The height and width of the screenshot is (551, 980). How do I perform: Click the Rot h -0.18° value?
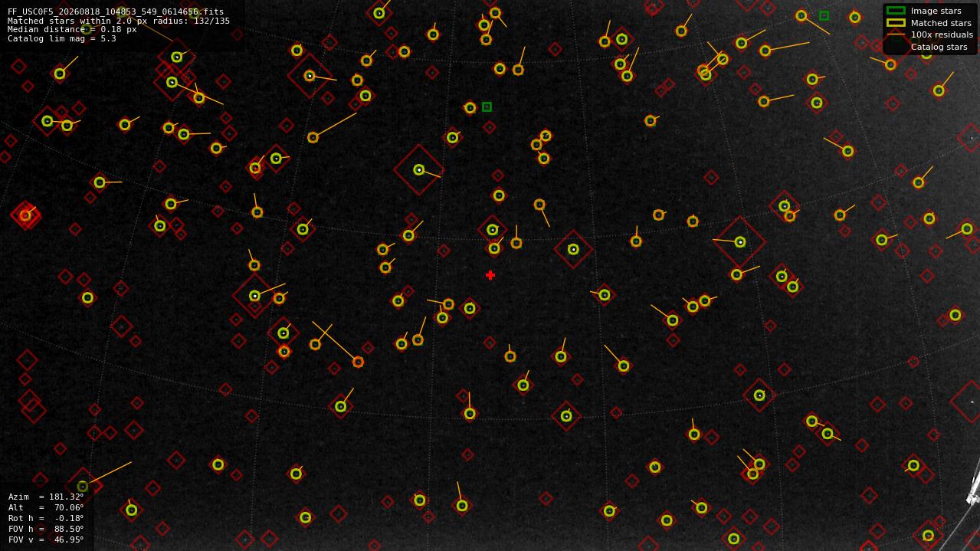tap(69, 518)
